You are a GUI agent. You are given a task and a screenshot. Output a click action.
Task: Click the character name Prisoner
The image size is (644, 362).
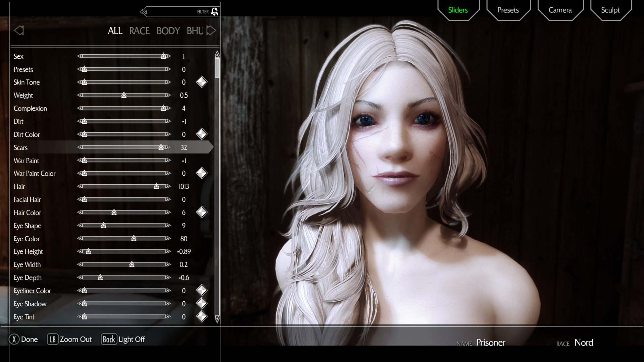point(491,343)
